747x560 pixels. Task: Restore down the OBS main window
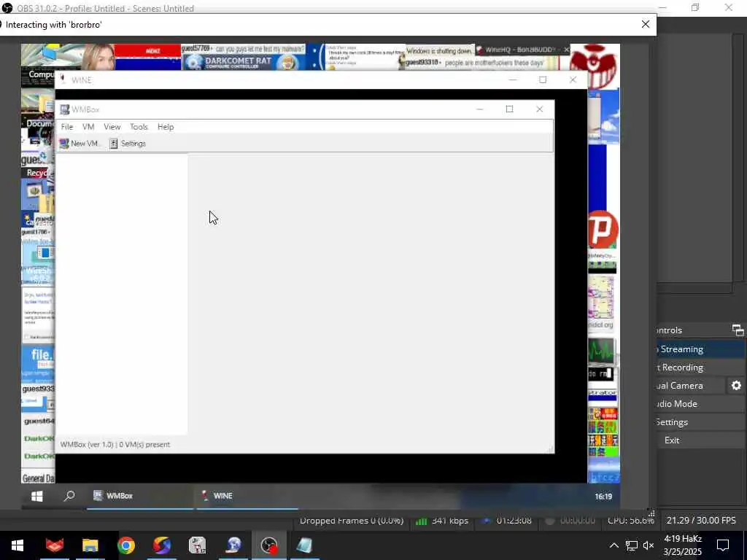(695, 7)
